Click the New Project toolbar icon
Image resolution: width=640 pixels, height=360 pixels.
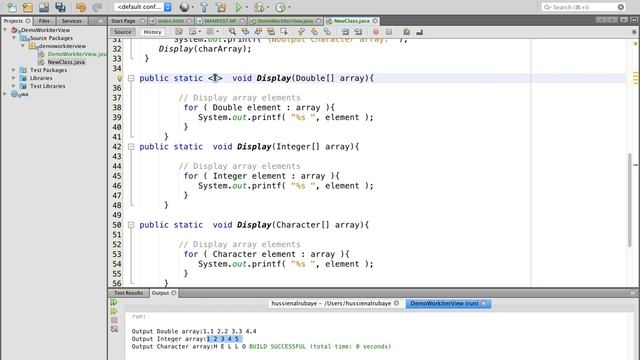(28, 7)
